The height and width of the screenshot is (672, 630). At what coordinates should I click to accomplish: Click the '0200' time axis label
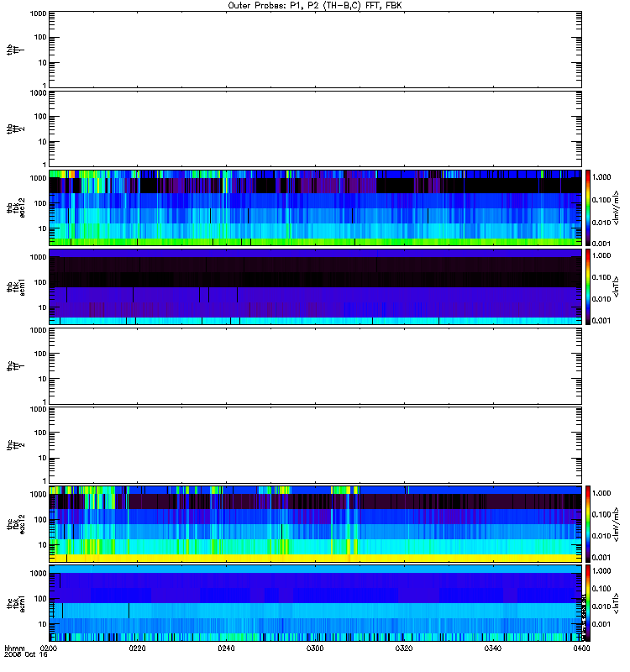(49, 648)
